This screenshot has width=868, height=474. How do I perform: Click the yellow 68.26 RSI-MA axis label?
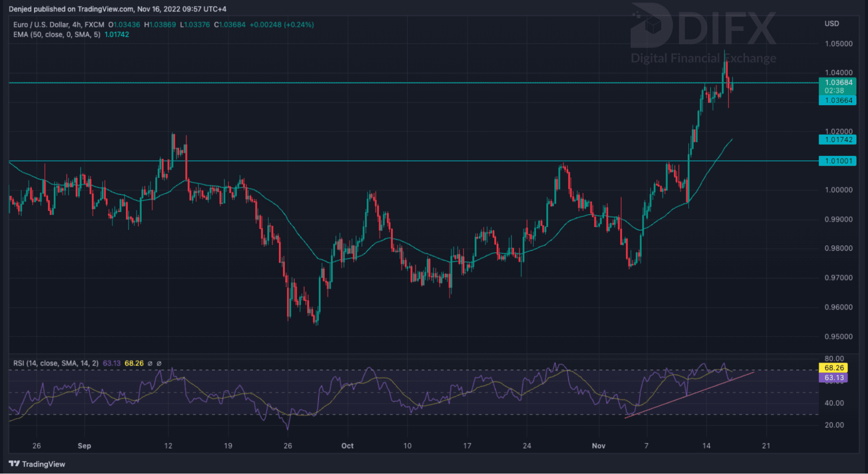point(834,368)
